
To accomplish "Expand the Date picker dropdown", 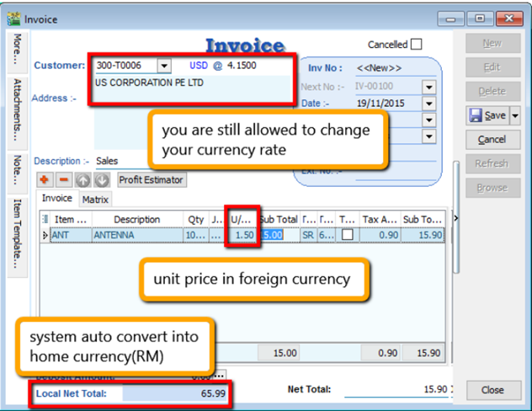I will tap(428, 104).
